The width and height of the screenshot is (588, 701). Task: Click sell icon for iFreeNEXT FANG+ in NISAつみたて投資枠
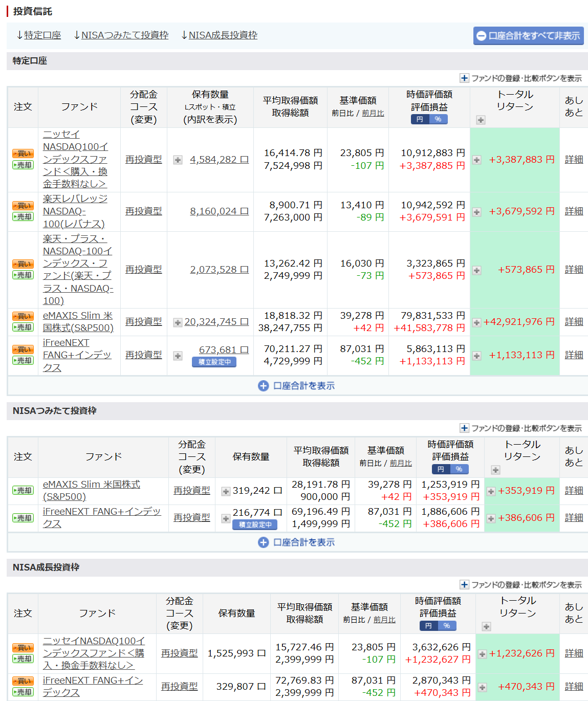pos(23,518)
